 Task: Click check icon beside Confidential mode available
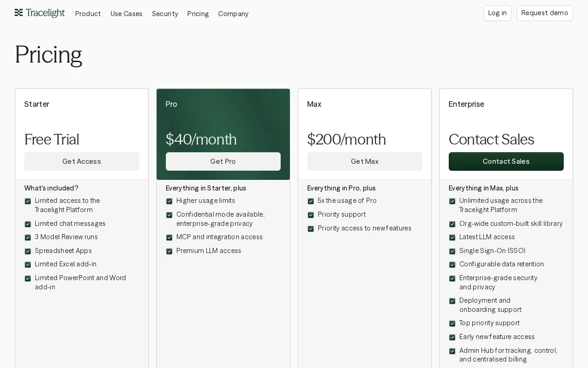click(x=169, y=215)
